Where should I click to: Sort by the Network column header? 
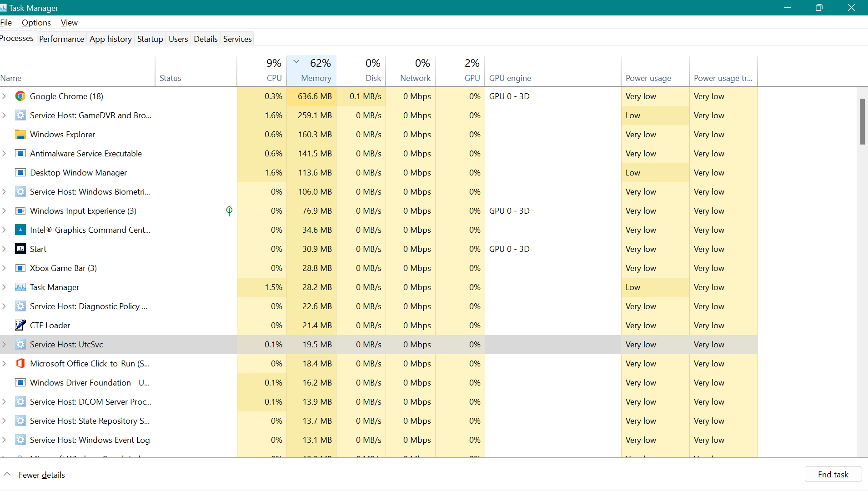click(x=411, y=71)
